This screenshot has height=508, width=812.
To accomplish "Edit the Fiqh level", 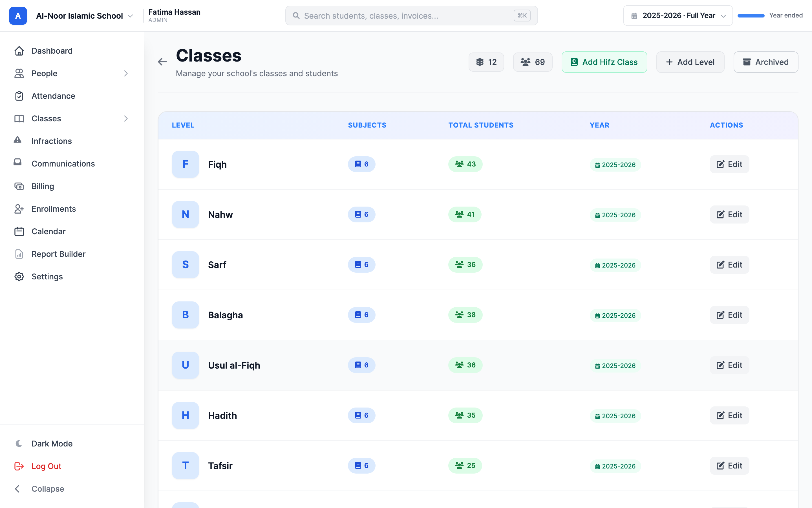I will click(729, 164).
